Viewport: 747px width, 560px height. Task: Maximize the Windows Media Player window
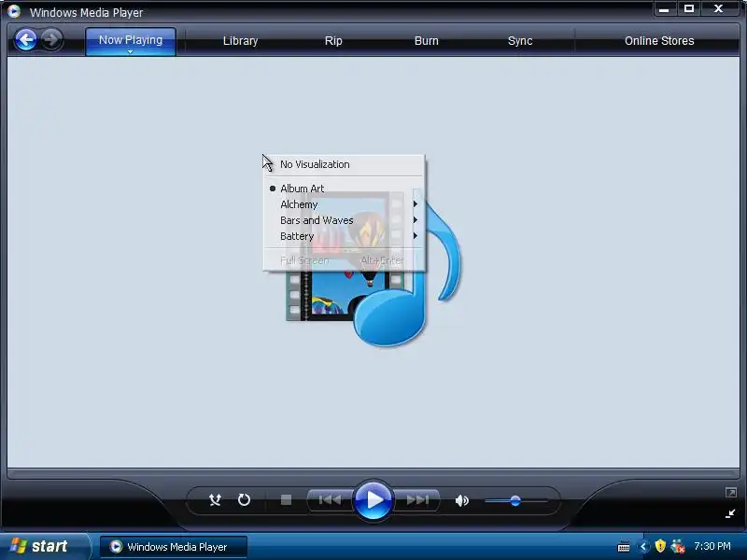(689, 8)
